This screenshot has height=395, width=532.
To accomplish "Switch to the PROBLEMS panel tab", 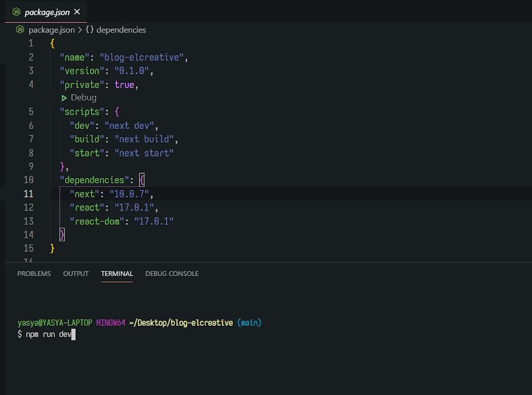I will [34, 274].
